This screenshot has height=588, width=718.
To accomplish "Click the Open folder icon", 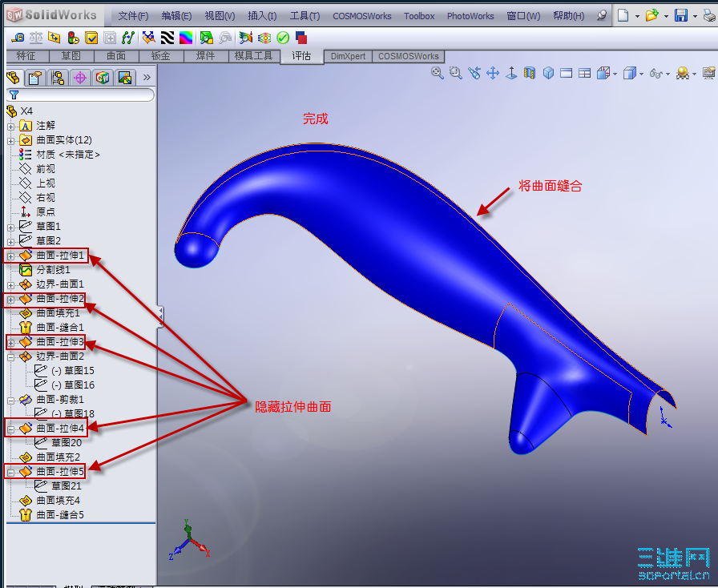I will [x=652, y=15].
